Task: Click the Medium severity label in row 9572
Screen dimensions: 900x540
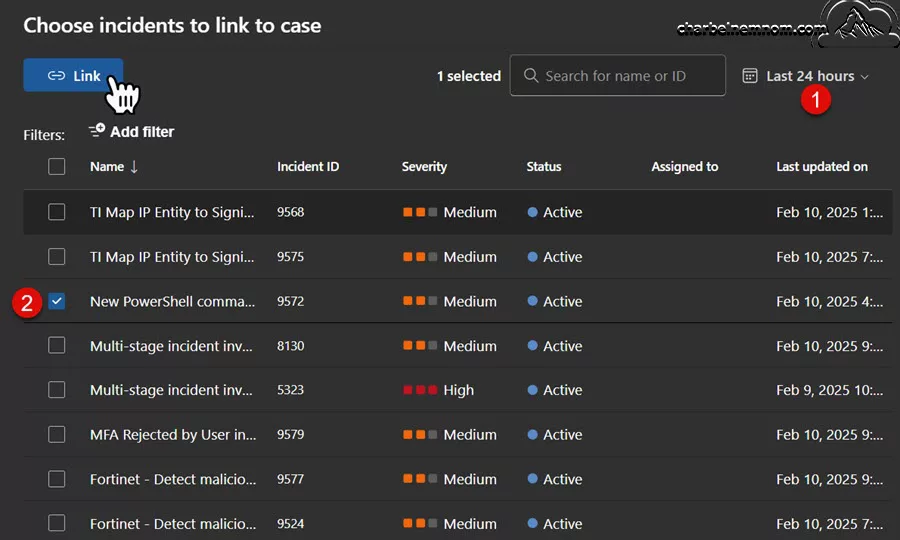Action: point(470,301)
